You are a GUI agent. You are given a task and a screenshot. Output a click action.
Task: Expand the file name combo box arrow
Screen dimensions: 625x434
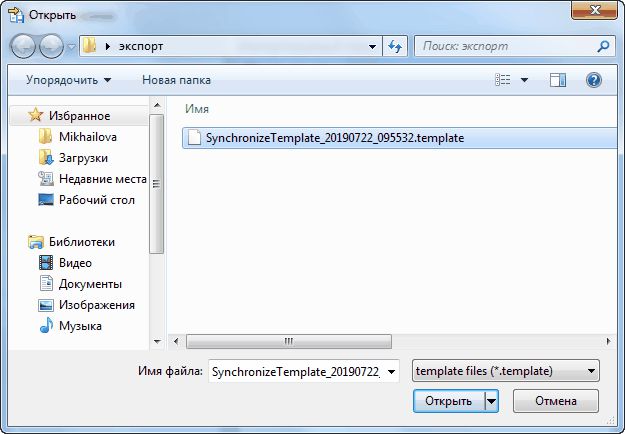click(391, 371)
